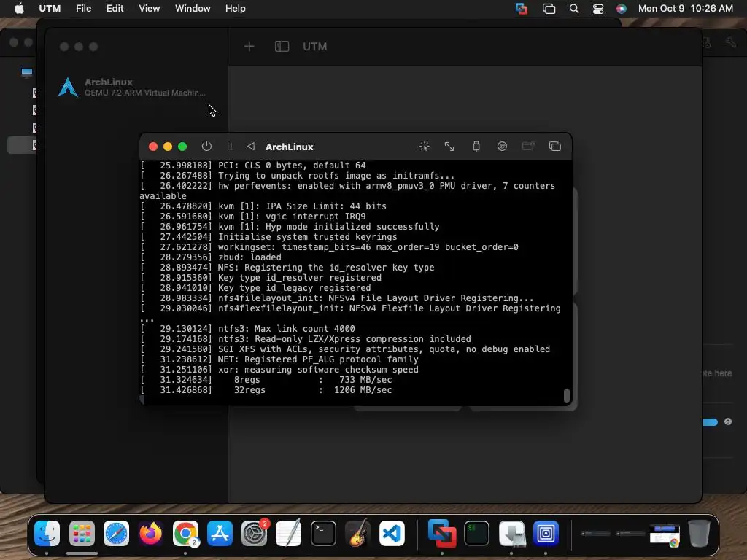Open the Help menu

tap(236, 9)
